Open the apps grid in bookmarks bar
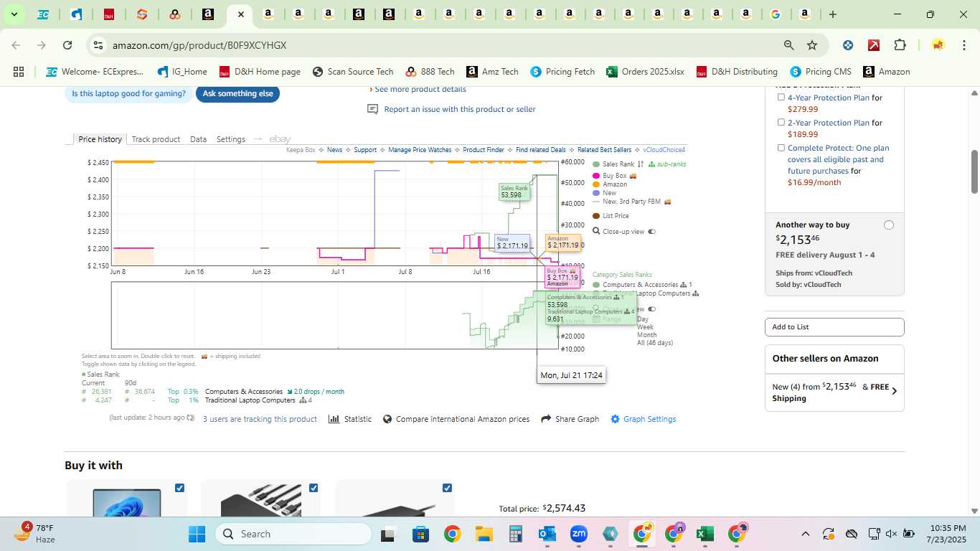 pos(19,72)
